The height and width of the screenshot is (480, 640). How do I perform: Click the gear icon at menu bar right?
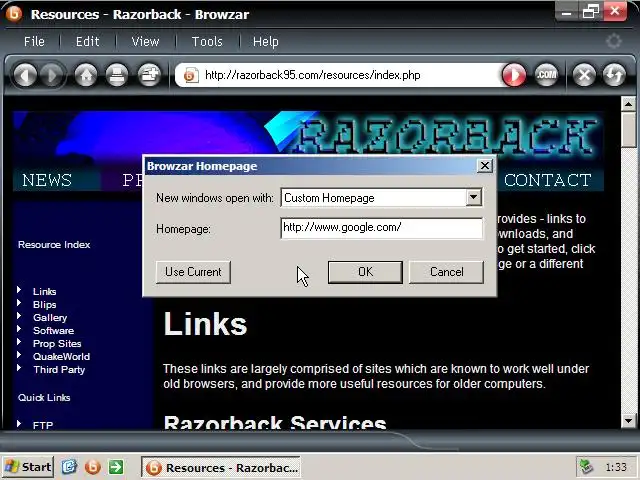(613, 41)
